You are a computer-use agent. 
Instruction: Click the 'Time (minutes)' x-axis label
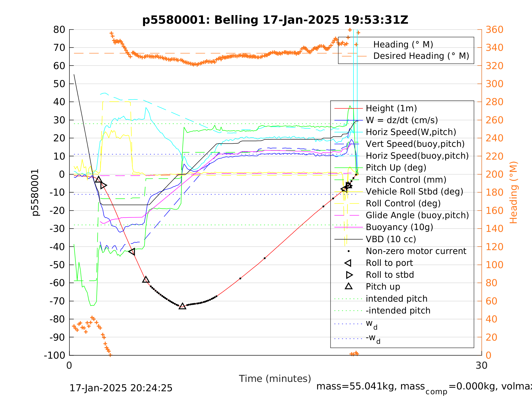coord(275,379)
